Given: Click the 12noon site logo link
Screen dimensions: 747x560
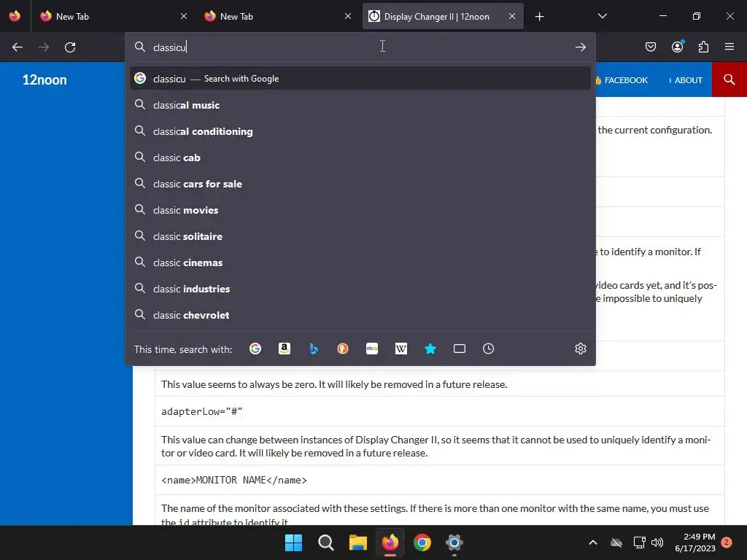Looking at the screenshot, I should click(44, 79).
